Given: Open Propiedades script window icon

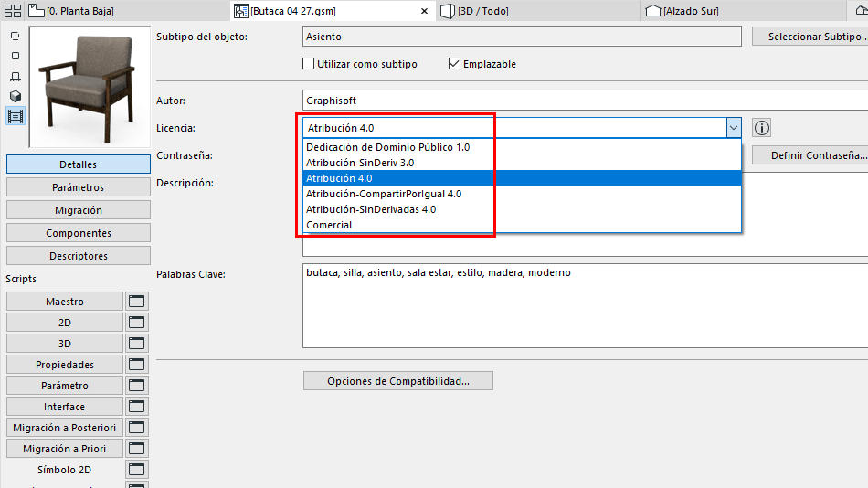Looking at the screenshot, I should (x=137, y=365).
